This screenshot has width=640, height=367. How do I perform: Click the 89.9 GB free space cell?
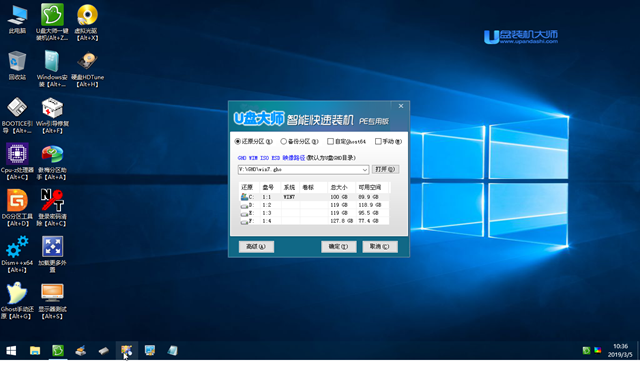click(x=368, y=197)
